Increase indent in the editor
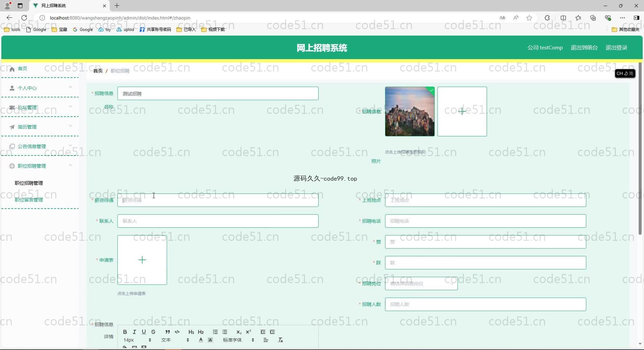Viewport: 644px width, 350px height. pos(272,332)
